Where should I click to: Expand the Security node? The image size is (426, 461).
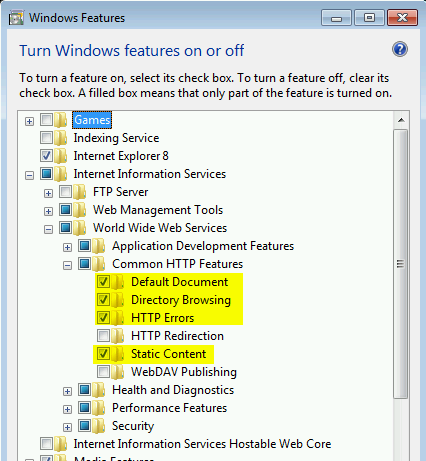[67, 427]
